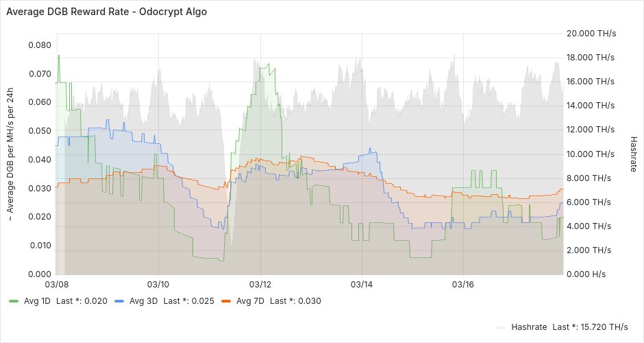Viewport: 644px width, 343px height.
Task: Click the vertical Hashrate right axis title
Action: coord(633,153)
